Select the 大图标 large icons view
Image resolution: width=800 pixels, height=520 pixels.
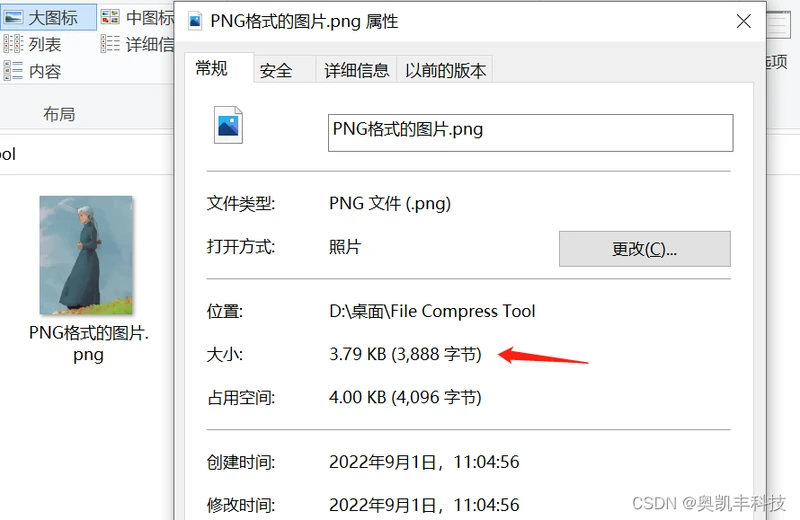click(48, 18)
